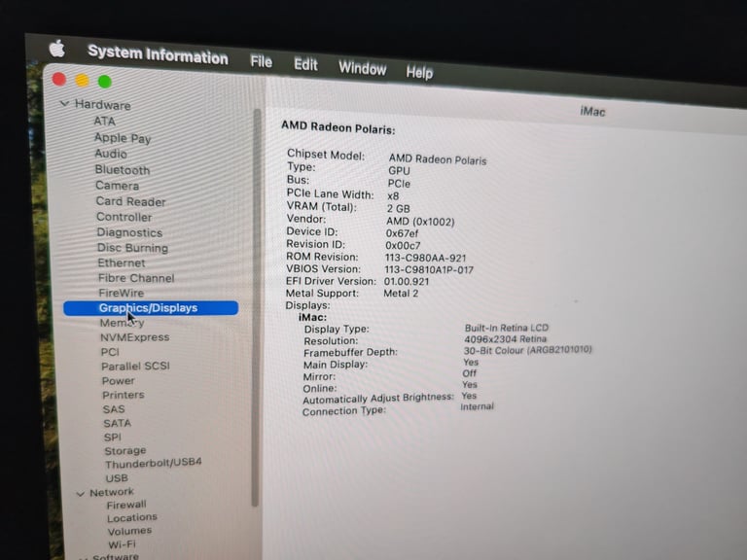Select Camera in the sidebar
This screenshot has width=747, height=560.
[x=117, y=186]
